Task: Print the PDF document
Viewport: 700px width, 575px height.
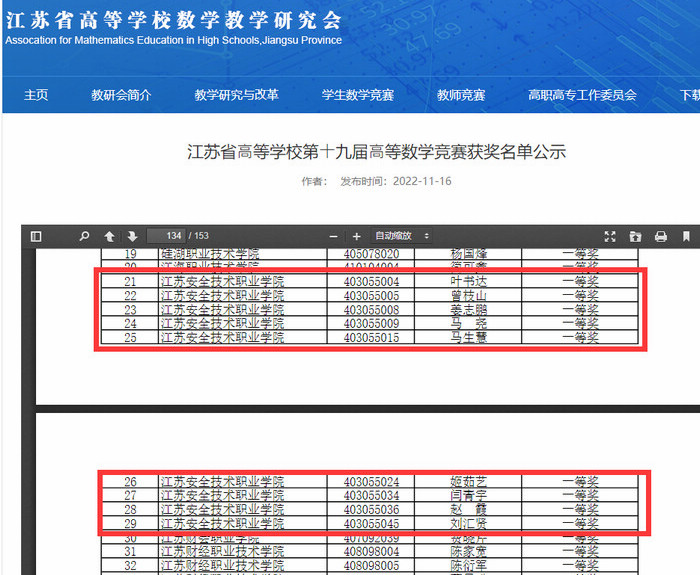Action: (660, 236)
